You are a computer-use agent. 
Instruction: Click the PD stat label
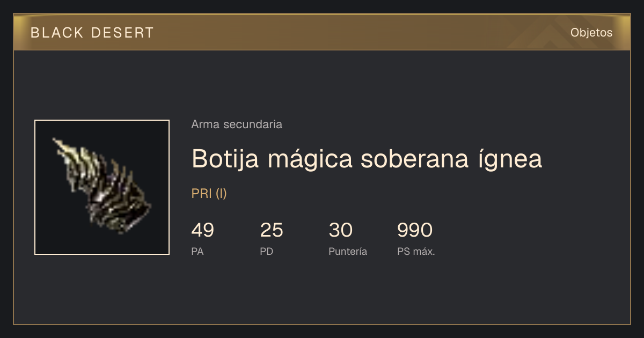(x=267, y=252)
